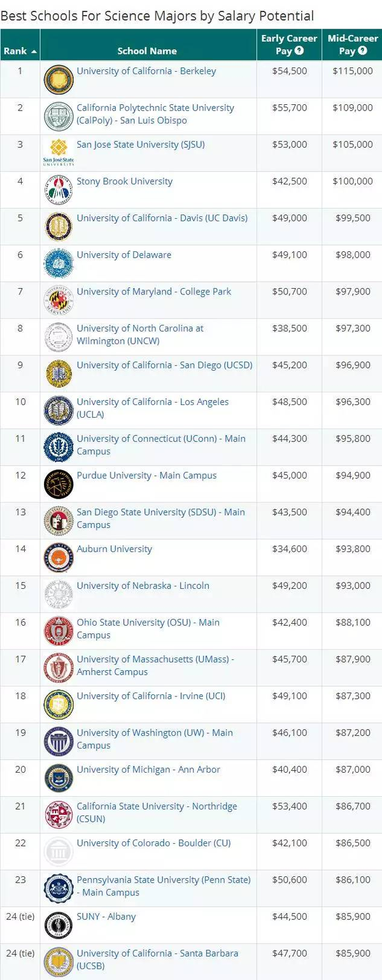Image resolution: width=382 pixels, height=980 pixels.
Task: Visit University of California - Irvine (UCI) link
Action: pyautogui.click(x=151, y=696)
